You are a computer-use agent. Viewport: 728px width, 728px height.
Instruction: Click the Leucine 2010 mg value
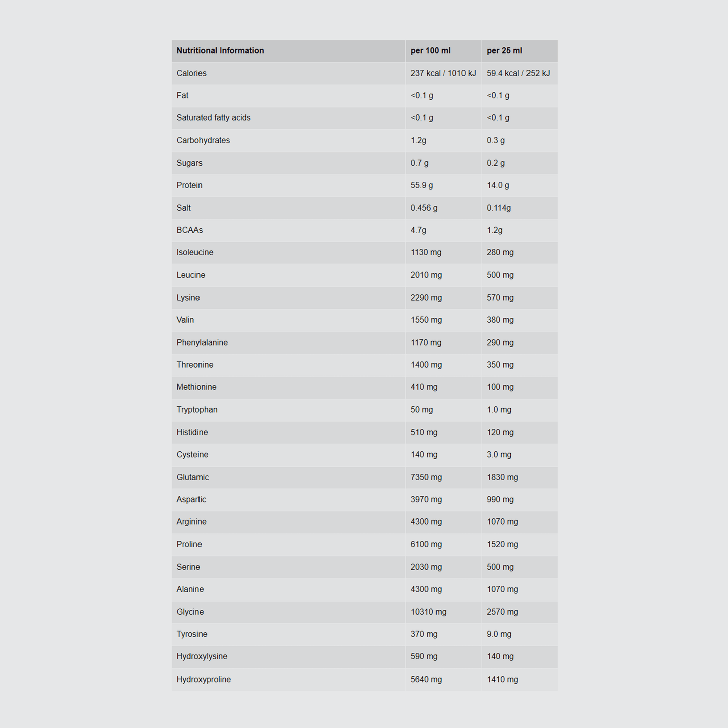(x=426, y=275)
